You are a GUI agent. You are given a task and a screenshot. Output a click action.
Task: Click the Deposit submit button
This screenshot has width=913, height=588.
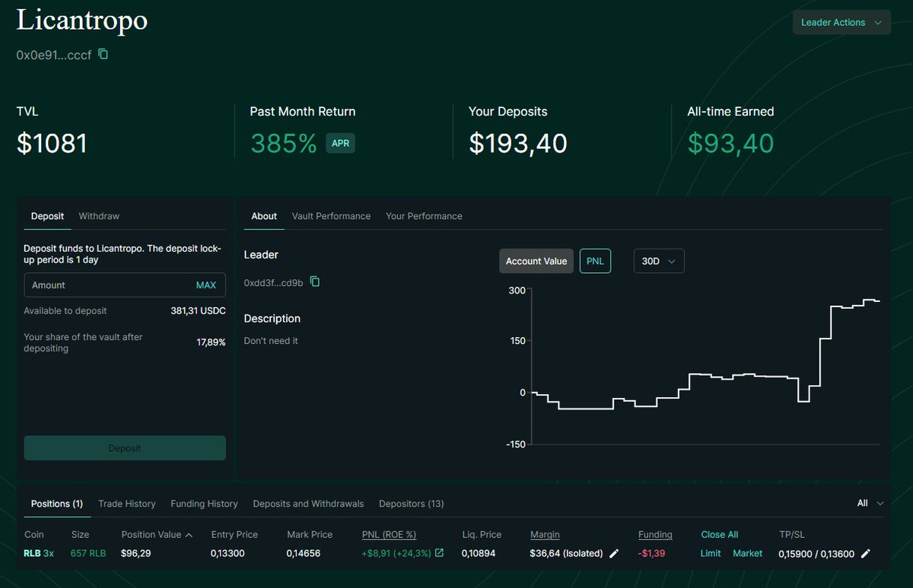[125, 448]
